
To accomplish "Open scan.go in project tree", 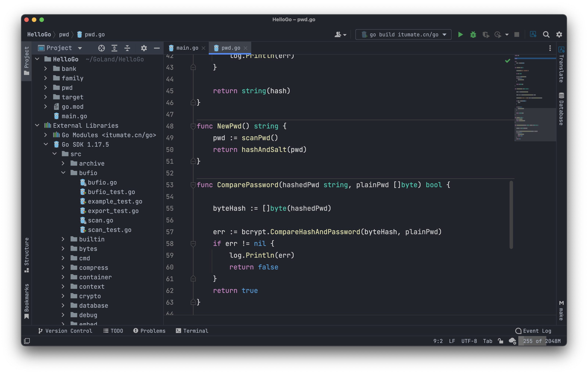I will click(100, 220).
